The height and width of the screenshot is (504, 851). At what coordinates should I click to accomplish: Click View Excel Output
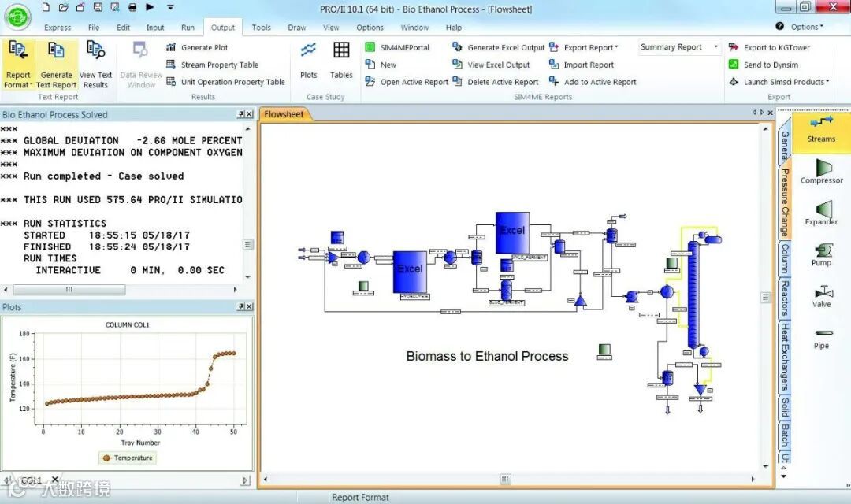pos(491,65)
